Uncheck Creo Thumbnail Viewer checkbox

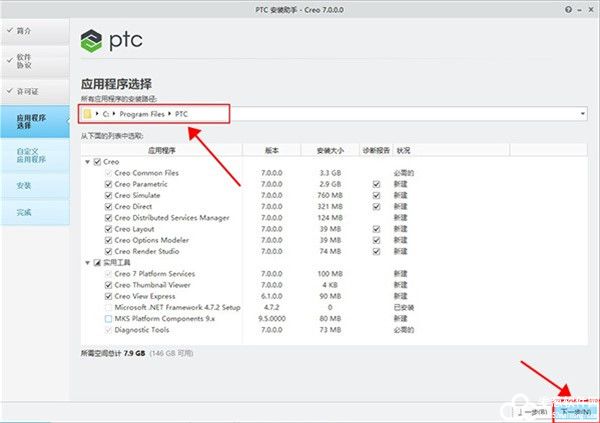tap(108, 285)
